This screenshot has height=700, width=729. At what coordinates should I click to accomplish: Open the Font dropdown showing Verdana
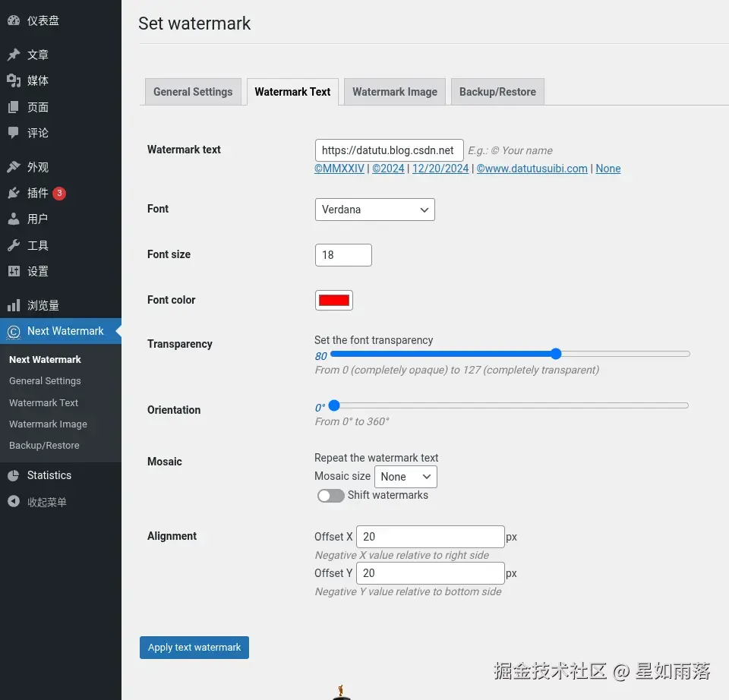(374, 210)
